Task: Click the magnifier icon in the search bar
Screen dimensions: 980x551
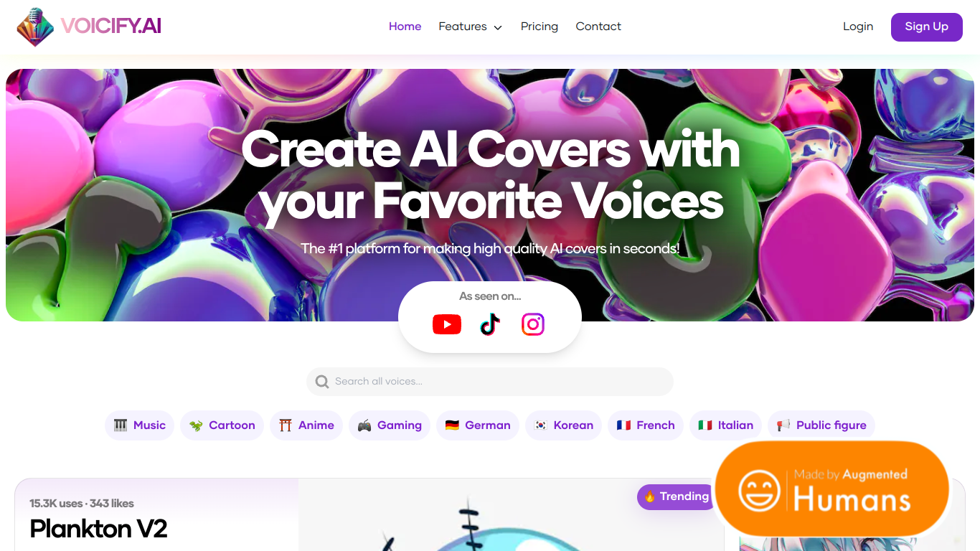Action: click(x=322, y=382)
